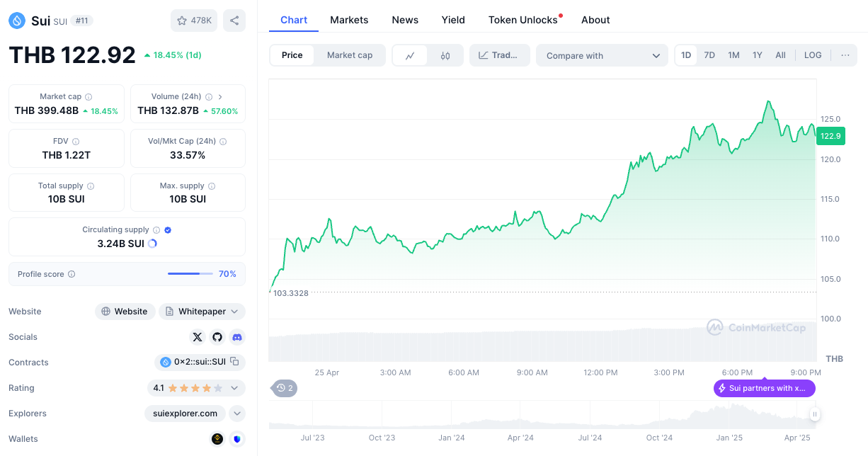Open Sui's X (Twitter) social icon
The image size is (868, 456).
coord(198,337)
